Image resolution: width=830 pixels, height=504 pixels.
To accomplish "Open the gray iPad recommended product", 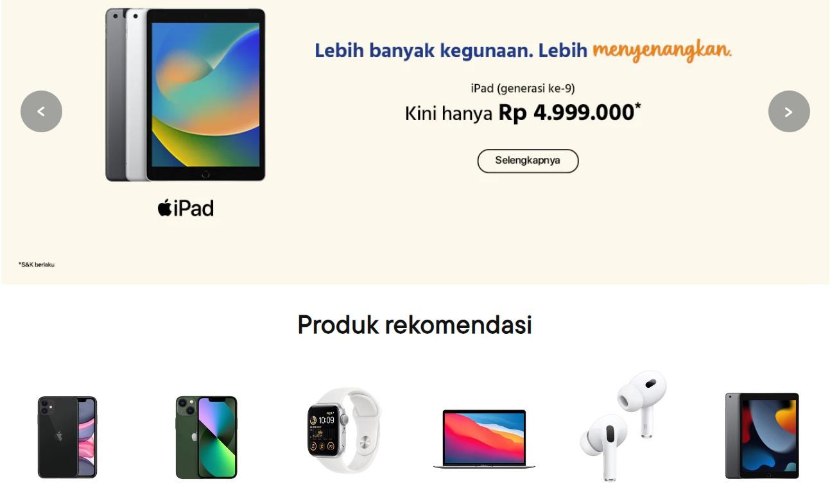I will [x=762, y=436].
